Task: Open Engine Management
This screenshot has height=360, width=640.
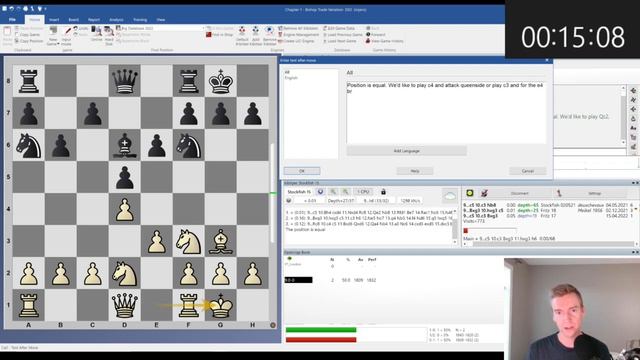Action: tap(298, 35)
